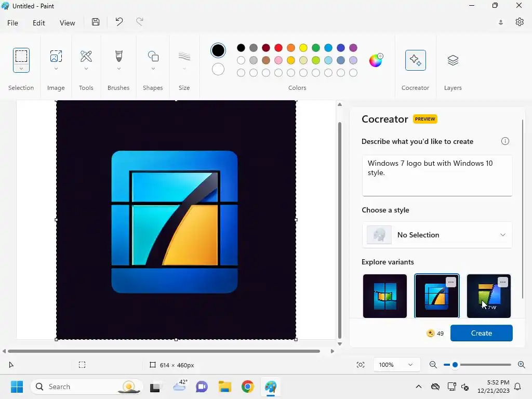The width and height of the screenshot is (532, 399).
Task: Pick the pink color swatch
Action: pos(278,60)
